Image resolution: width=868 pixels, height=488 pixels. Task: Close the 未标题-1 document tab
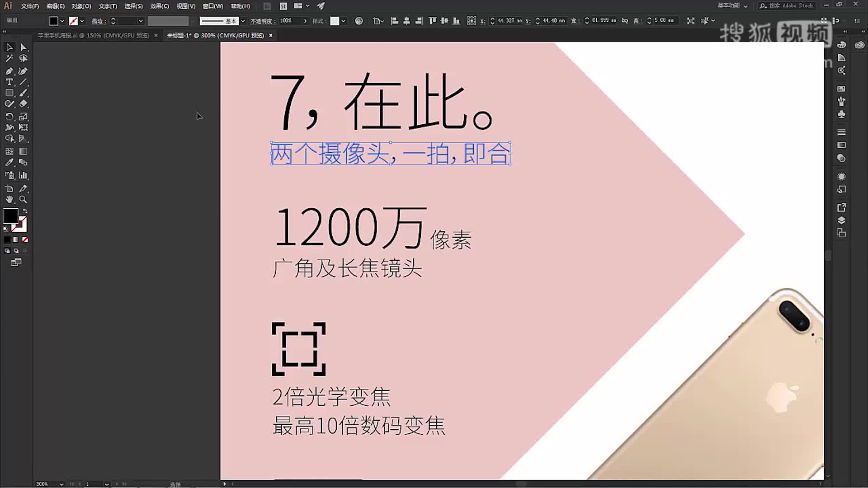click(271, 35)
